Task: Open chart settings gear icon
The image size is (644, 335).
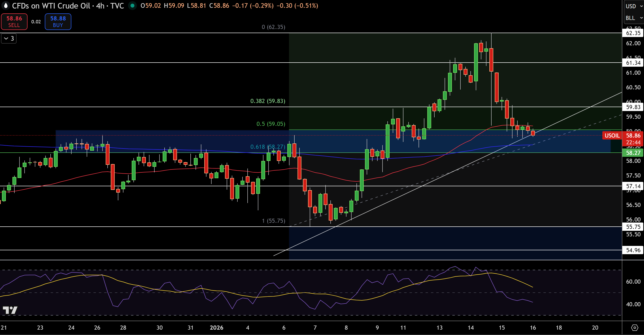Action: pyautogui.click(x=635, y=327)
